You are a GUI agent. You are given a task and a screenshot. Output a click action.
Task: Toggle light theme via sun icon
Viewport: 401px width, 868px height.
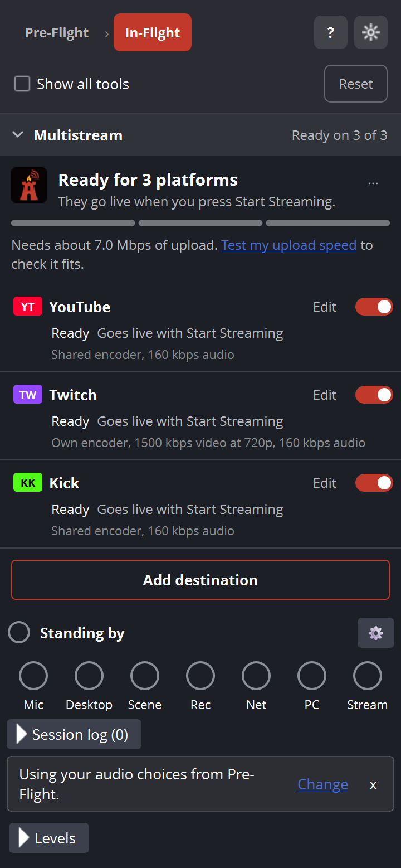click(371, 32)
